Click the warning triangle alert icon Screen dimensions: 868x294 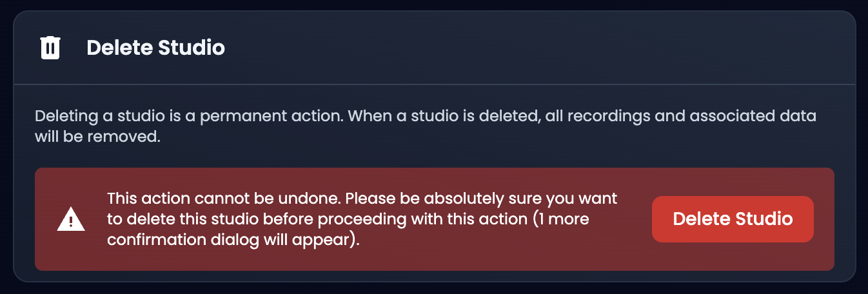70,220
